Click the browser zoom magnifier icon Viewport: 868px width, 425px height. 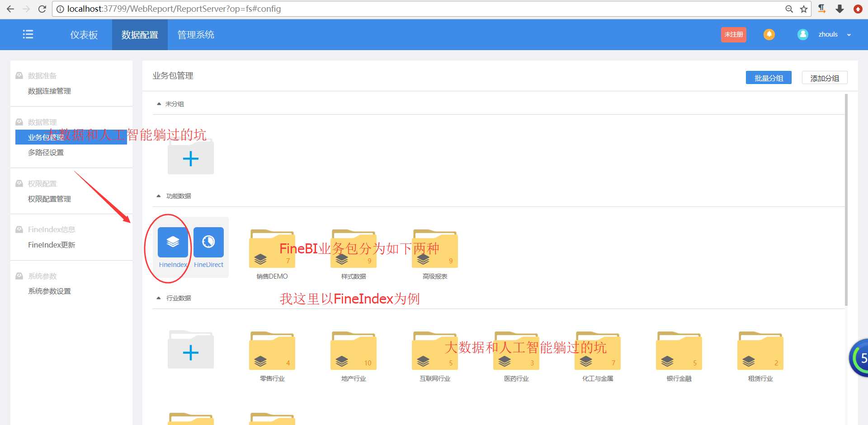pos(789,9)
